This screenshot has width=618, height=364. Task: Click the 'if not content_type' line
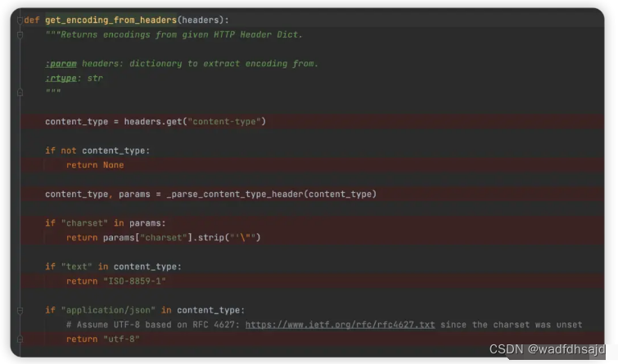(x=97, y=151)
